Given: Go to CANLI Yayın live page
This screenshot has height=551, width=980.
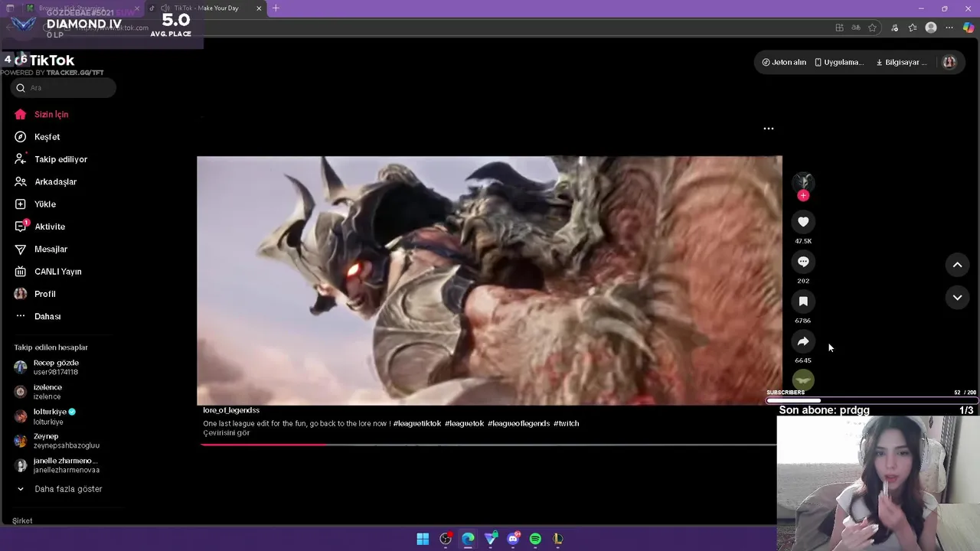Looking at the screenshot, I should click(x=47, y=272).
